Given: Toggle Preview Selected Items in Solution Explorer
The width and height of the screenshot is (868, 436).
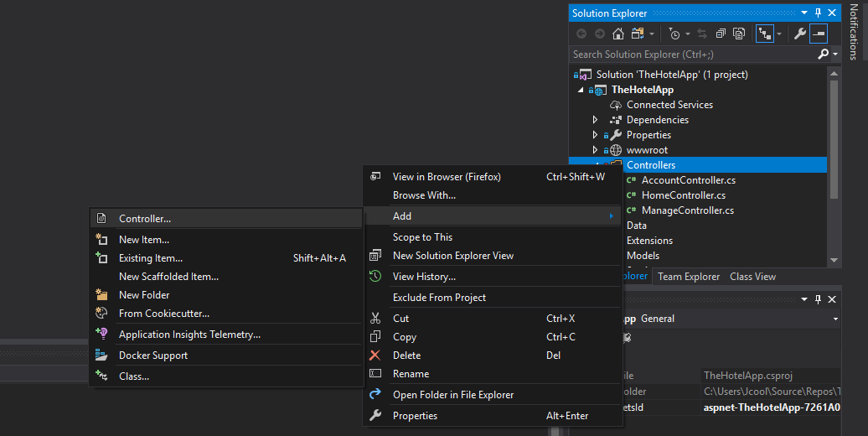Looking at the screenshot, I should point(819,34).
